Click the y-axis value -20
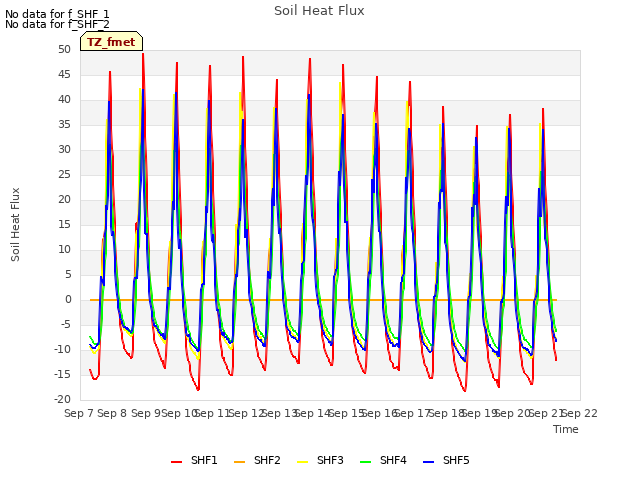Screen dimensions: 640x480 62,400
